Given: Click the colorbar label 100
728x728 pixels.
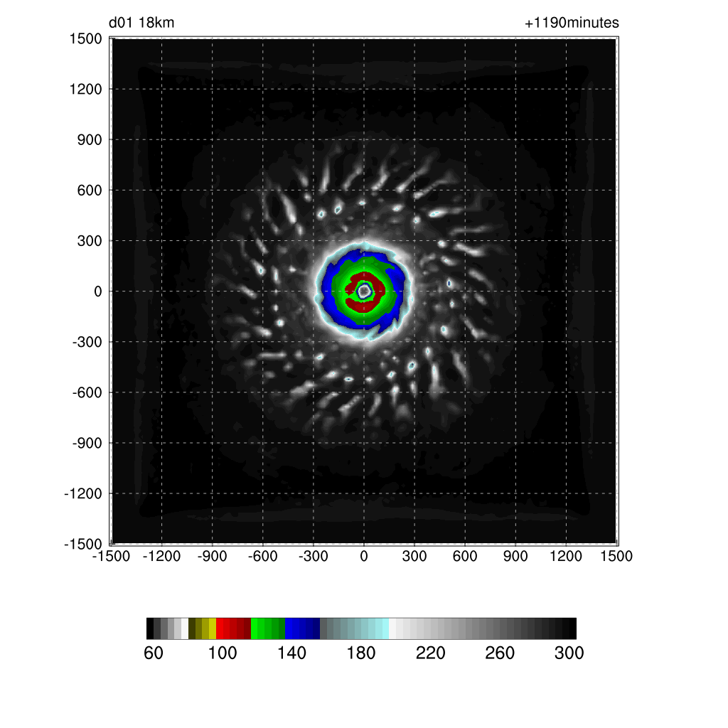Looking at the screenshot, I should [x=223, y=653].
